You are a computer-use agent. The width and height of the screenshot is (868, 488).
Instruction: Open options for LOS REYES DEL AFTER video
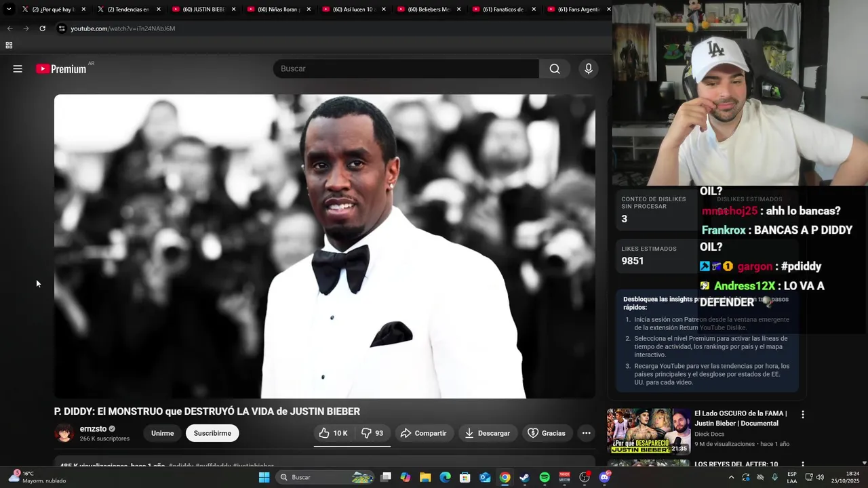[x=803, y=465]
